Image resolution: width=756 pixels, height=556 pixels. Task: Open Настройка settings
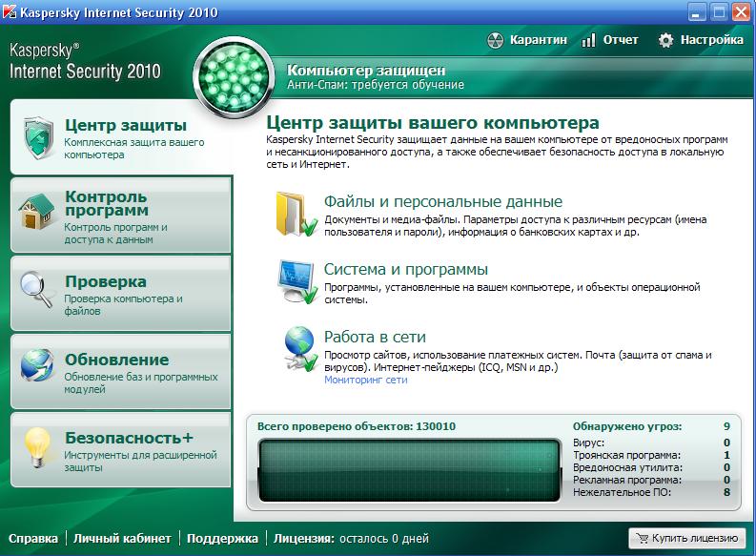[x=701, y=40]
